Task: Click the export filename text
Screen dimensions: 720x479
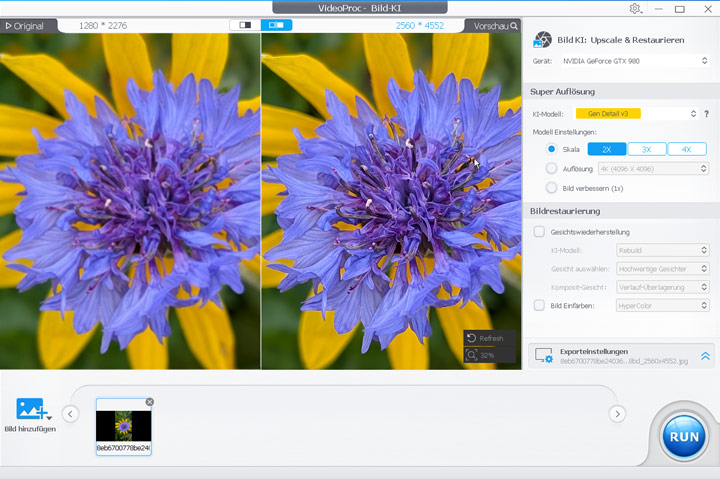Action: [624, 361]
